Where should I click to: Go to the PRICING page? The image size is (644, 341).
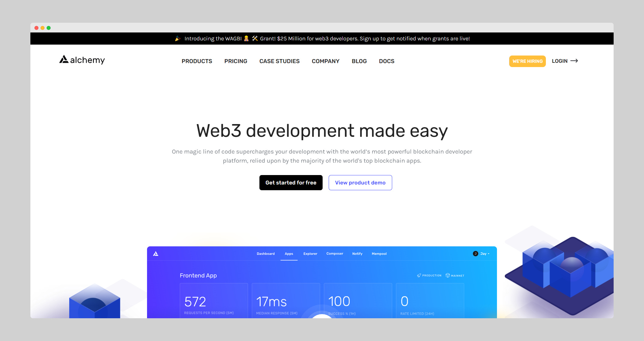(x=236, y=61)
